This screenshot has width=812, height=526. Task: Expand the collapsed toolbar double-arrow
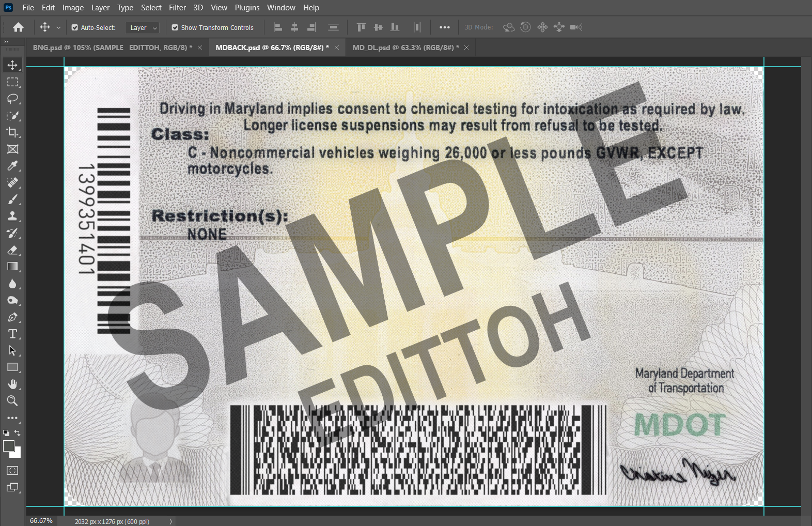(6, 41)
